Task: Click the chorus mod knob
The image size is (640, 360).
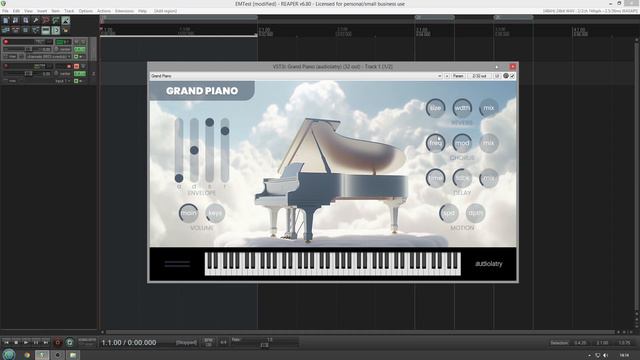Action: (x=462, y=143)
